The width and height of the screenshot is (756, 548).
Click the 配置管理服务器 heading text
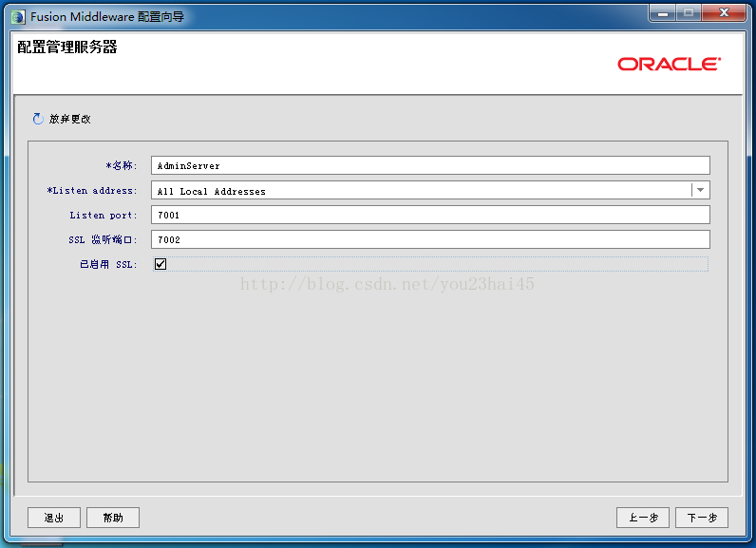pyautogui.click(x=67, y=47)
